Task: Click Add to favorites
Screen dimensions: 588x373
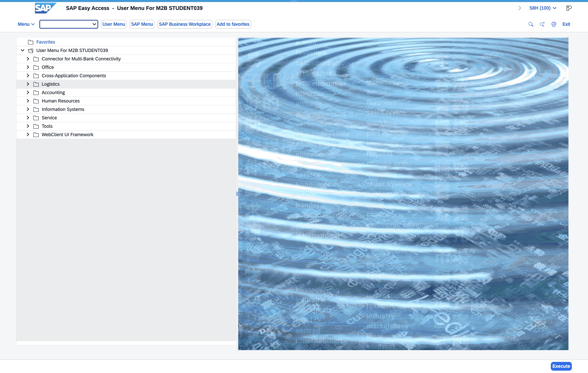Action: [x=233, y=24]
